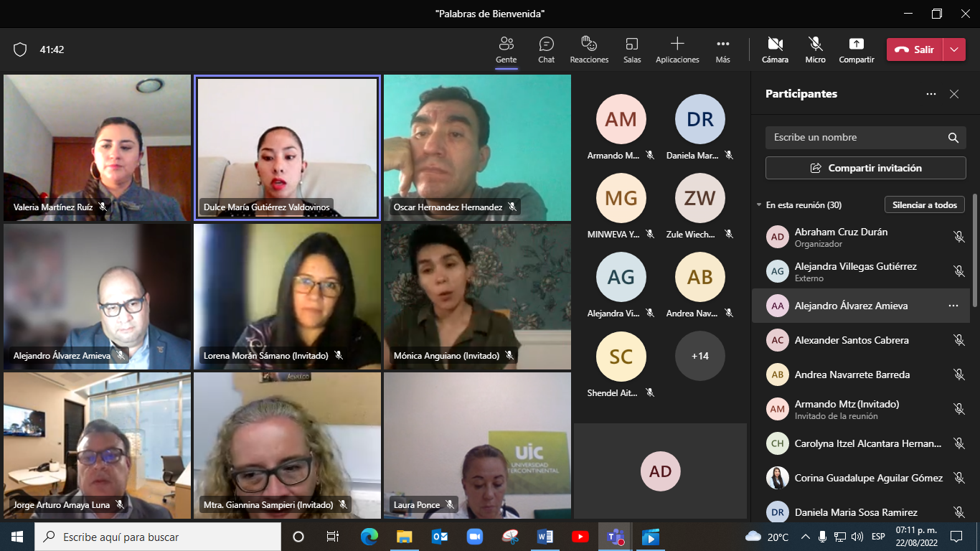Open the Salas breakout rooms
Screen dimensions: 980x551
click(x=632, y=50)
